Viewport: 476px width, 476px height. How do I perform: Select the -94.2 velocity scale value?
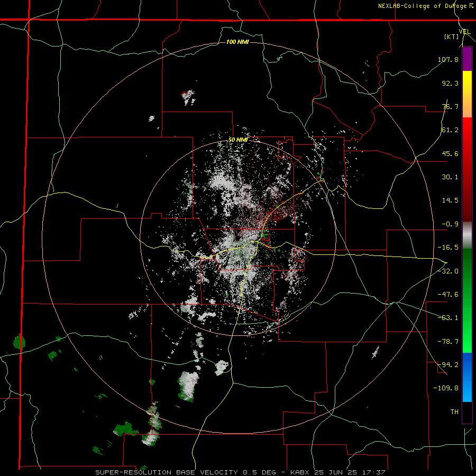point(448,364)
